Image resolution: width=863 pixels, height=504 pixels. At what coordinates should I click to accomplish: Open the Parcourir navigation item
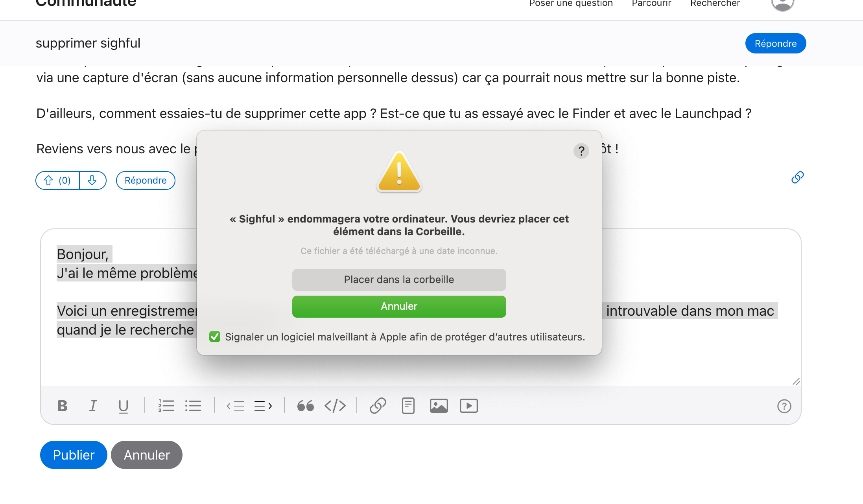point(651,4)
